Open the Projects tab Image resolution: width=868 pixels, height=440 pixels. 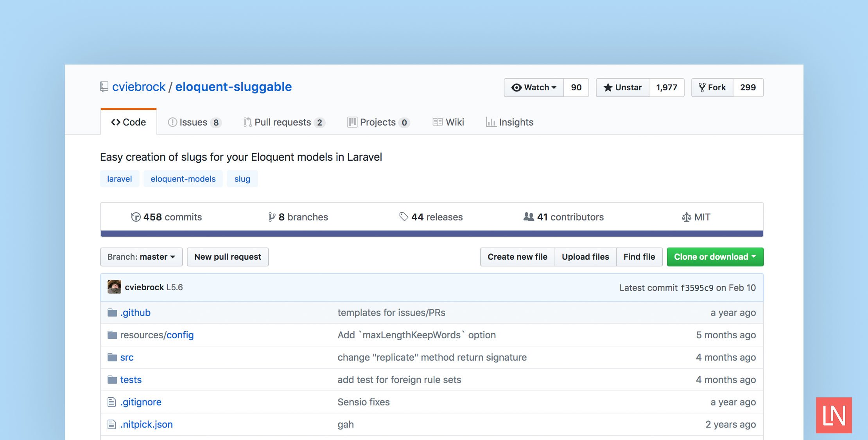(378, 122)
